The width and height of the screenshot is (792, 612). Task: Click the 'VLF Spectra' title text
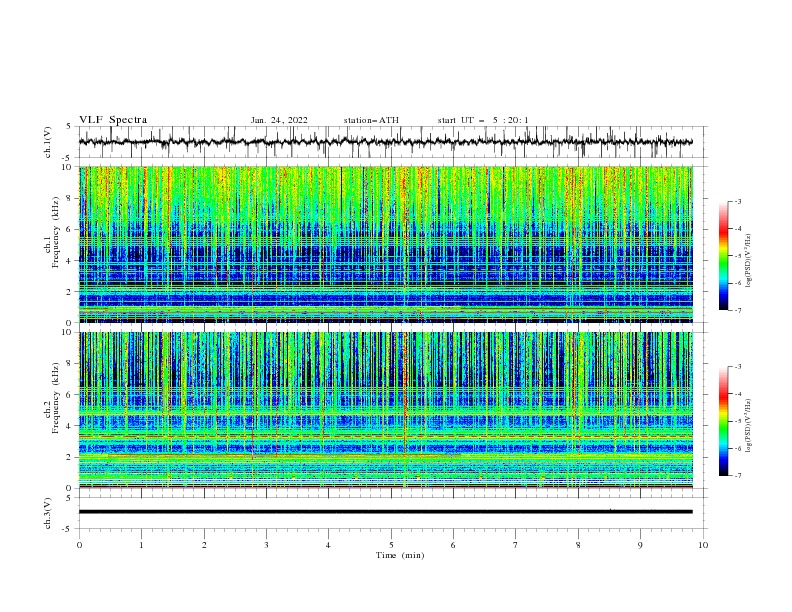click(x=113, y=120)
